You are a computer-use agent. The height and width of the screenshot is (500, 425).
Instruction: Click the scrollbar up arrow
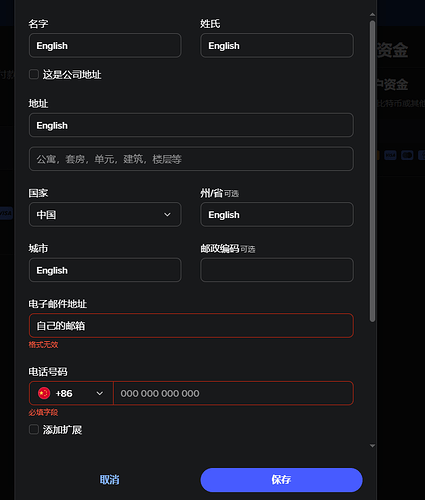pos(372,15)
